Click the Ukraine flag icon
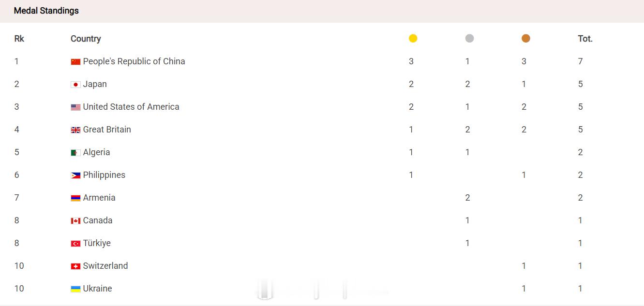This screenshot has height=306, width=644. (x=75, y=289)
